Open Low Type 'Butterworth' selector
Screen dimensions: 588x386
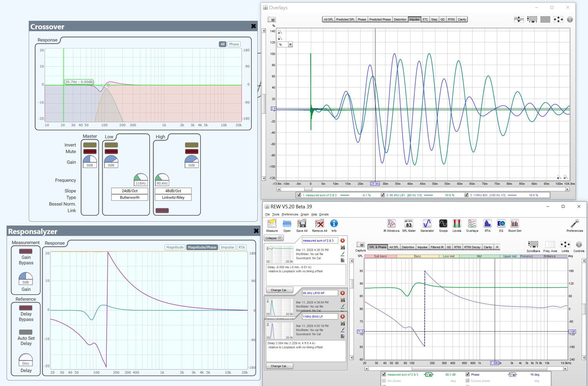click(x=129, y=198)
